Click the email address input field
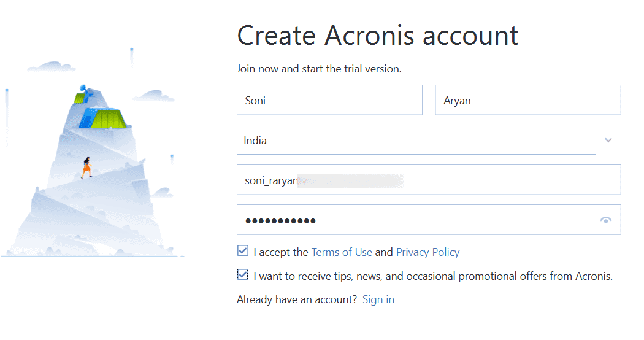Screen dimensions: 644x340 click(429, 180)
